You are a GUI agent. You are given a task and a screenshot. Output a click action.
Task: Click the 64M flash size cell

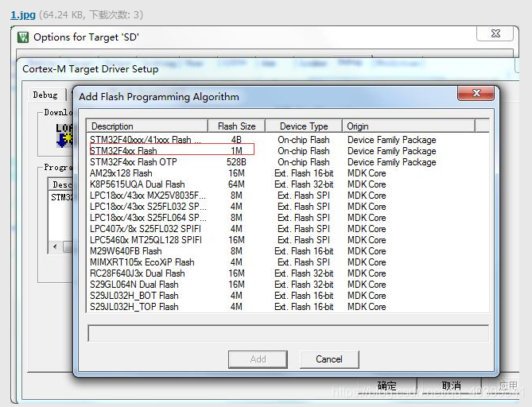(236, 184)
